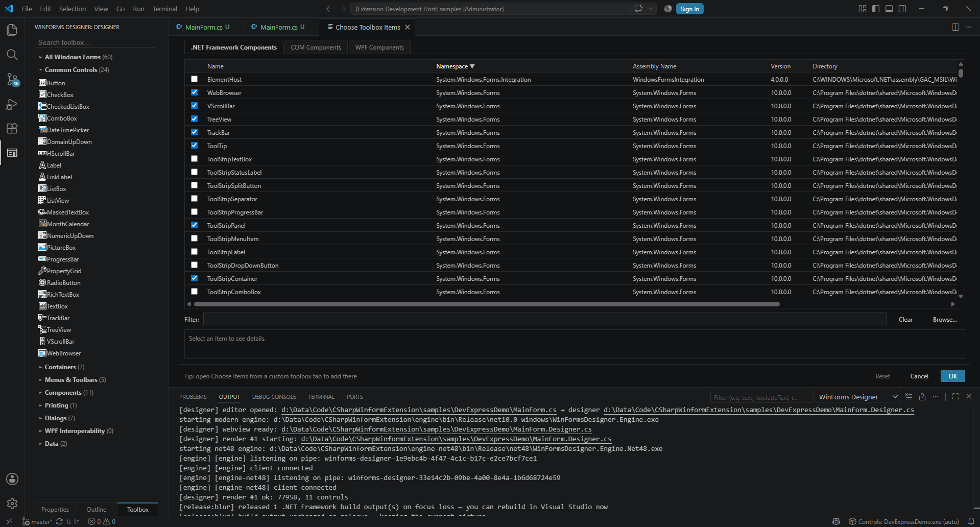
Task: Maximize the Output panel size
Action: (955, 397)
